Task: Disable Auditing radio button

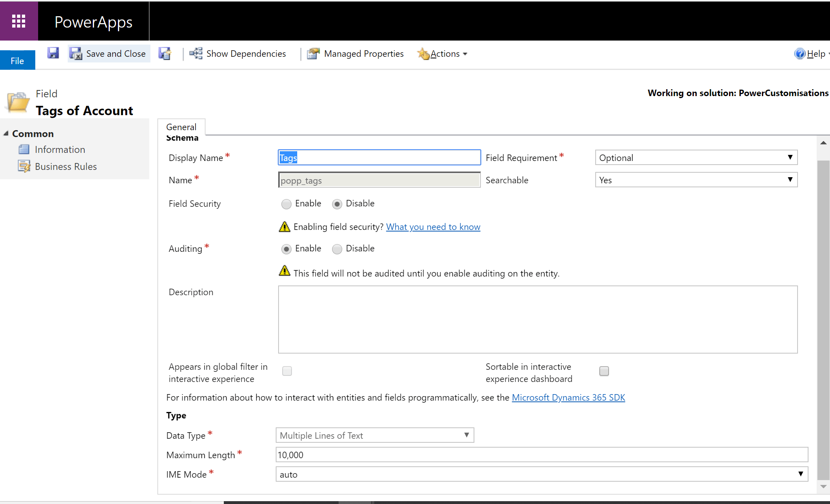Action: click(337, 249)
